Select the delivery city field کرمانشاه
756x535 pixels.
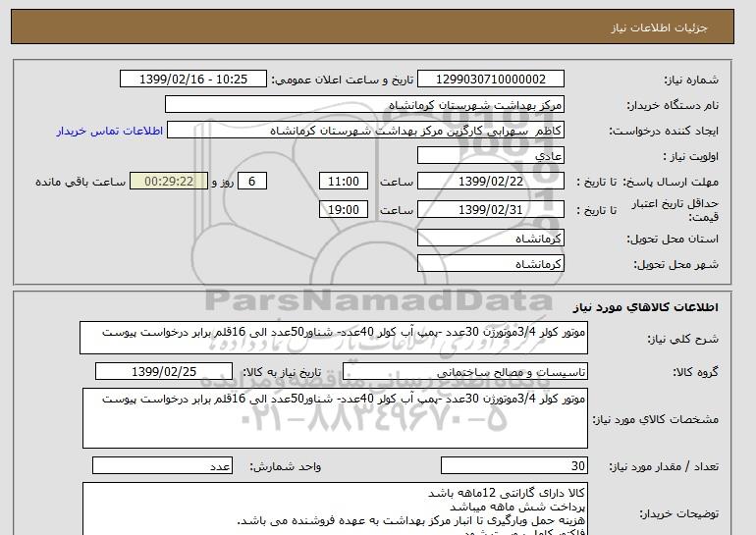[x=490, y=264]
